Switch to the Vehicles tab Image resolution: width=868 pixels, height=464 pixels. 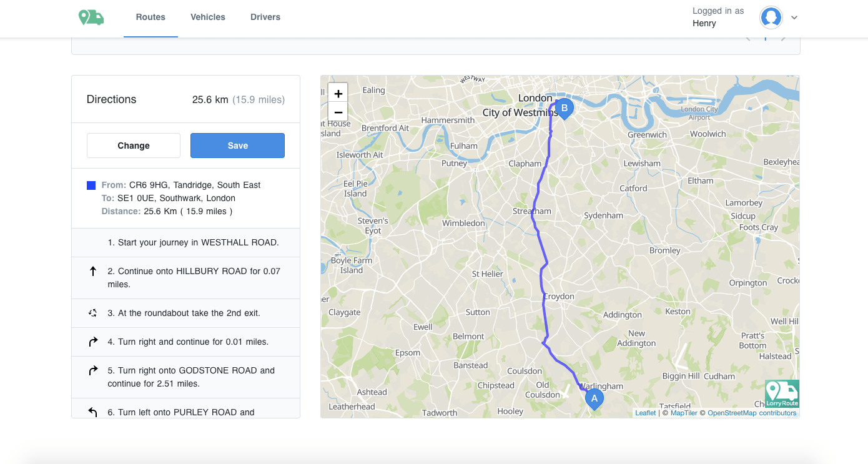click(208, 17)
